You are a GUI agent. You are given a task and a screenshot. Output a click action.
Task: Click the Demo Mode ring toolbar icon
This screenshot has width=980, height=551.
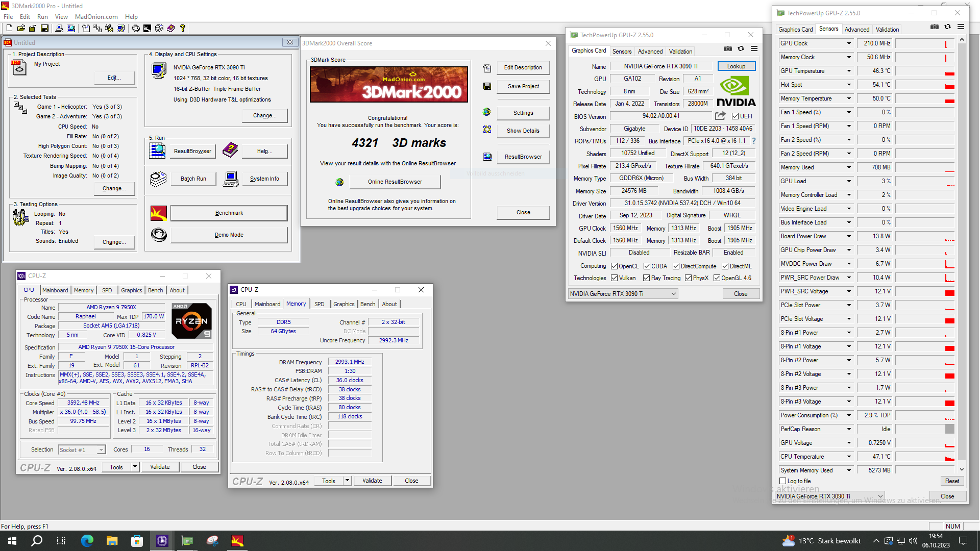click(x=136, y=29)
